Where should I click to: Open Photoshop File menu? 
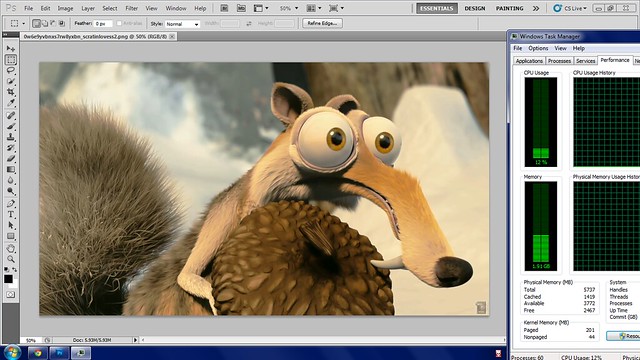(29, 8)
